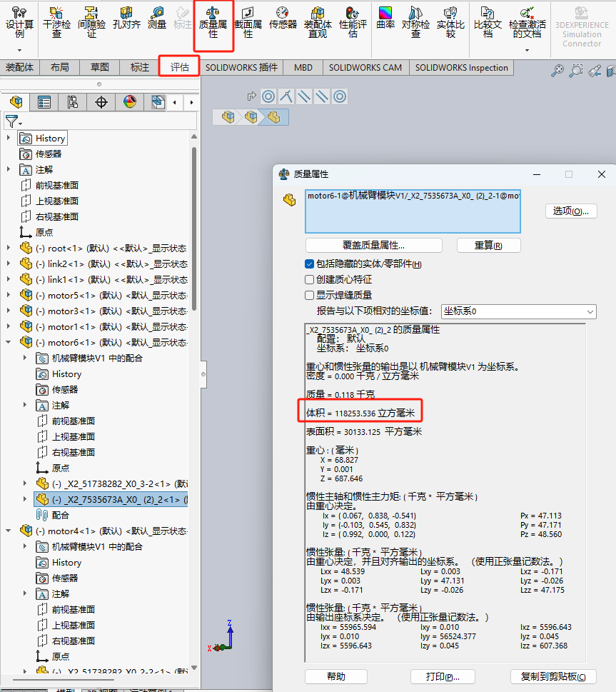This screenshot has height=692, width=616.
Task: Run the 孔对齐 hole alignment tool
Action: click(x=126, y=19)
